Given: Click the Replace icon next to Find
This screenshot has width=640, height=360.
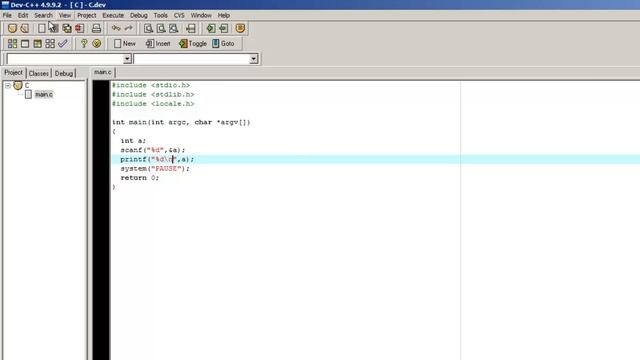Looking at the screenshot, I should [161, 28].
